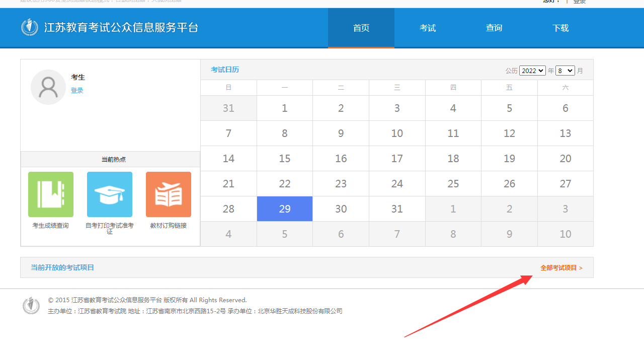
Task: Click the platform logo in the header
Action: (x=30, y=27)
